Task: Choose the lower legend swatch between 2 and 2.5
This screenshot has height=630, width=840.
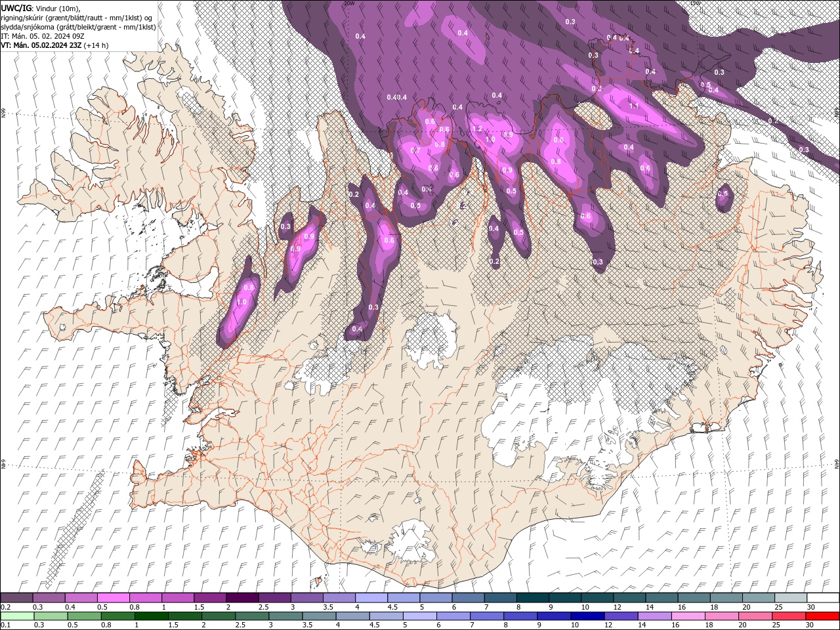Action: tap(218, 616)
